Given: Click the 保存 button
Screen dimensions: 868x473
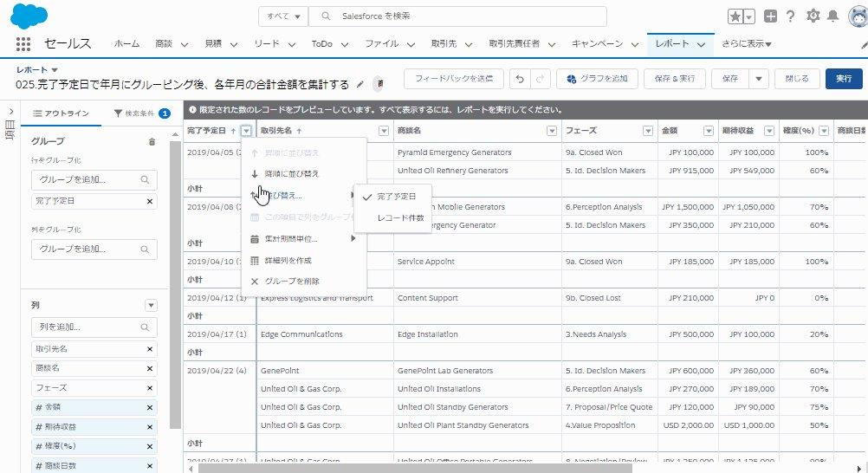Looking at the screenshot, I should (x=730, y=79).
